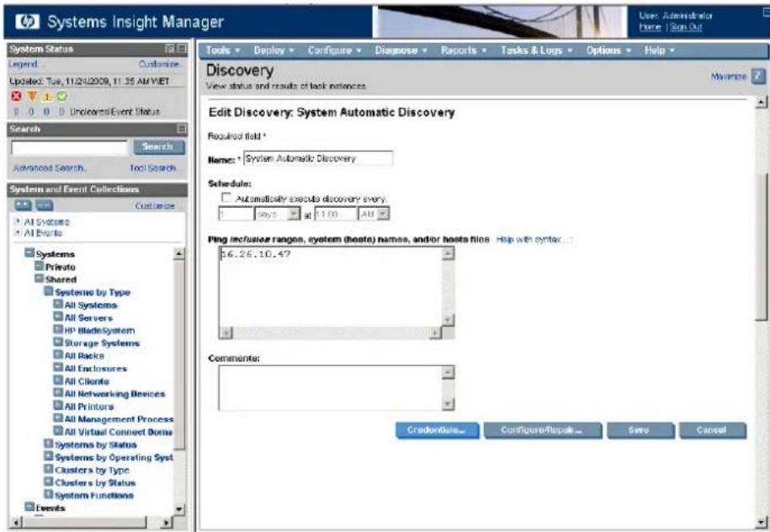Screen dimensions: 770x532
Task: Click the All Clients collection icon
Action: [x=58, y=380]
